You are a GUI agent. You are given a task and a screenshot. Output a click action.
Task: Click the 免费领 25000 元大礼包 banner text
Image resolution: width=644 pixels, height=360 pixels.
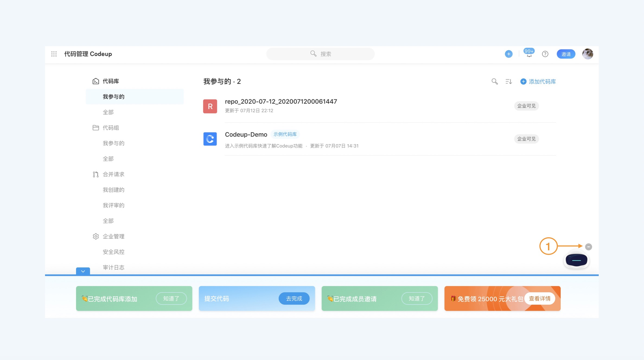490,299
